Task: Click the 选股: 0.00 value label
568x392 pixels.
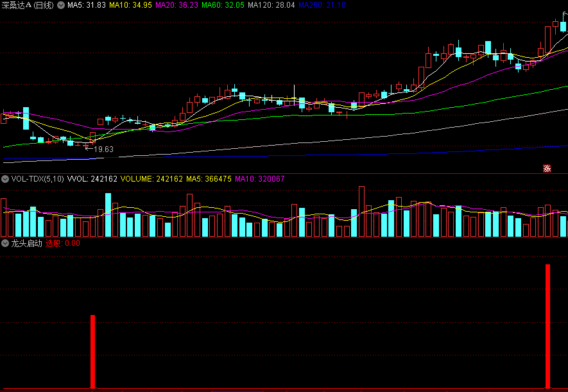Action: coord(63,243)
